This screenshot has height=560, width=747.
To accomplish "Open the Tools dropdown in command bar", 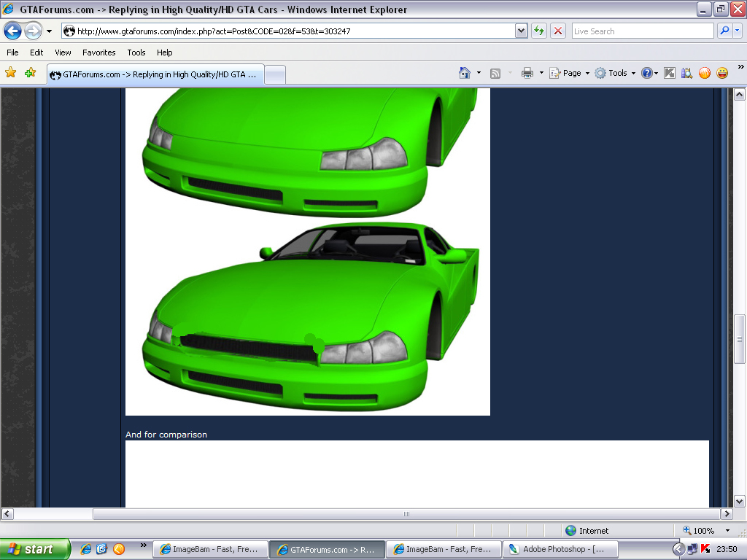I will click(616, 73).
